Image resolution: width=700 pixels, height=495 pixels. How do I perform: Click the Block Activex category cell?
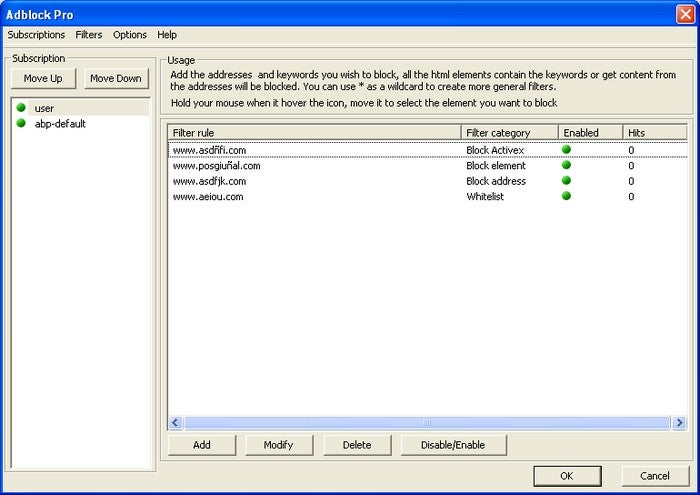pyautogui.click(x=495, y=150)
